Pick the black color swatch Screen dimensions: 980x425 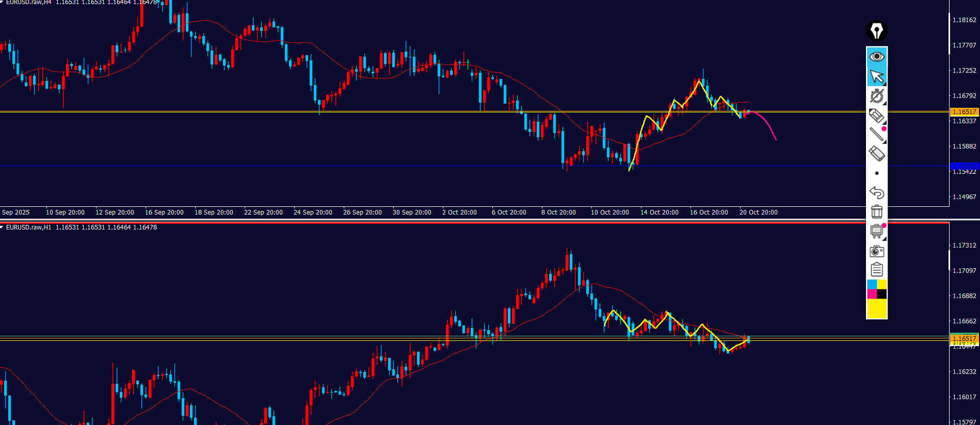(881, 294)
